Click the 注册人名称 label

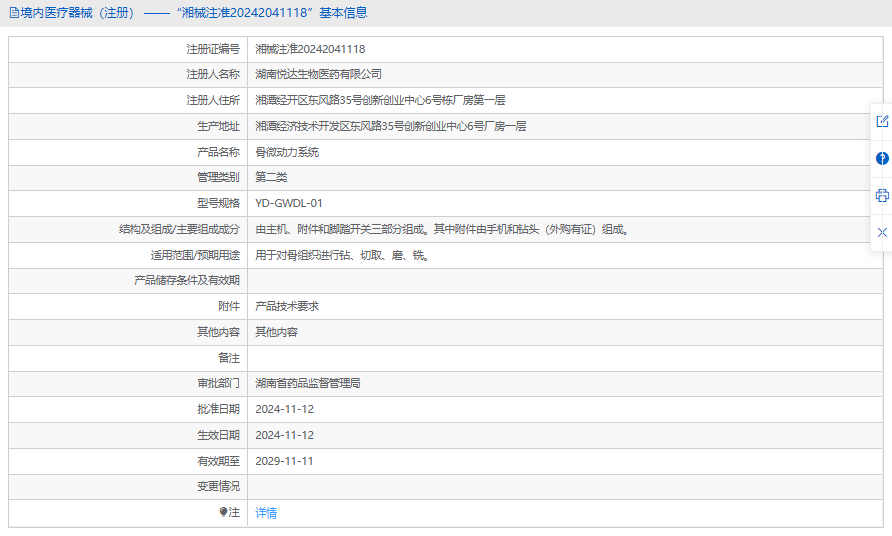coord(213,74)
